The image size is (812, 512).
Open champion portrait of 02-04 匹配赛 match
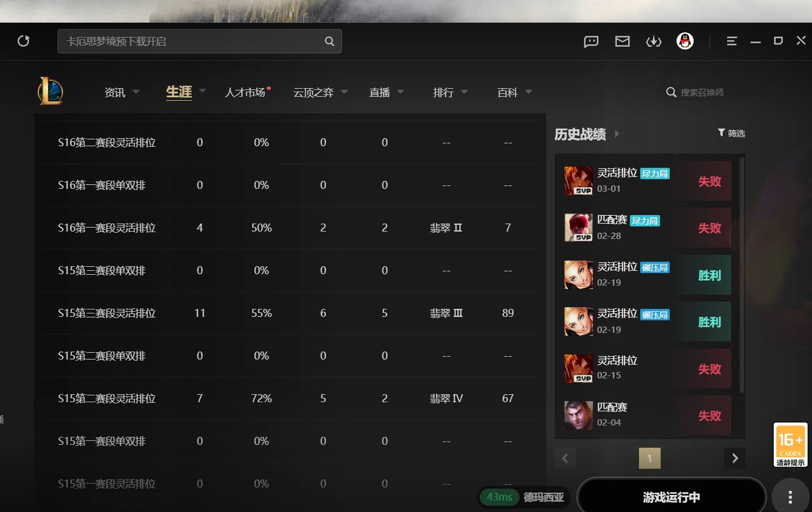[579, 415]
